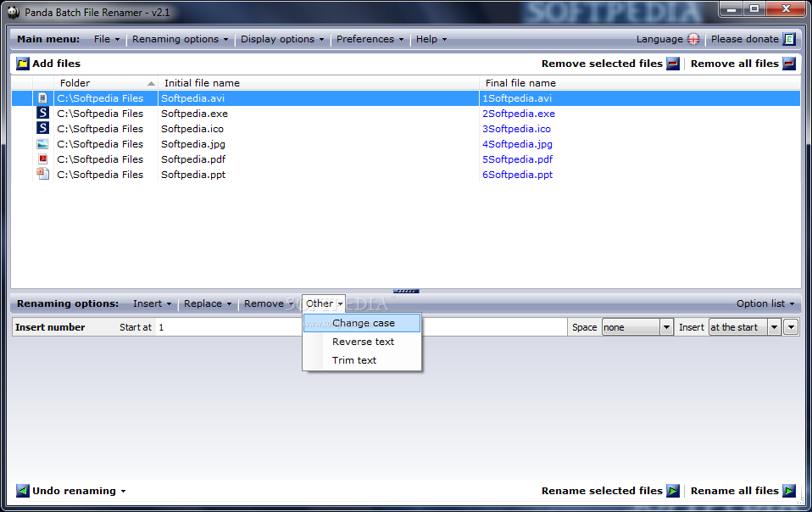Select the Softpedia.jpg row
Screen dimensions: 812x512
point(406,144)
